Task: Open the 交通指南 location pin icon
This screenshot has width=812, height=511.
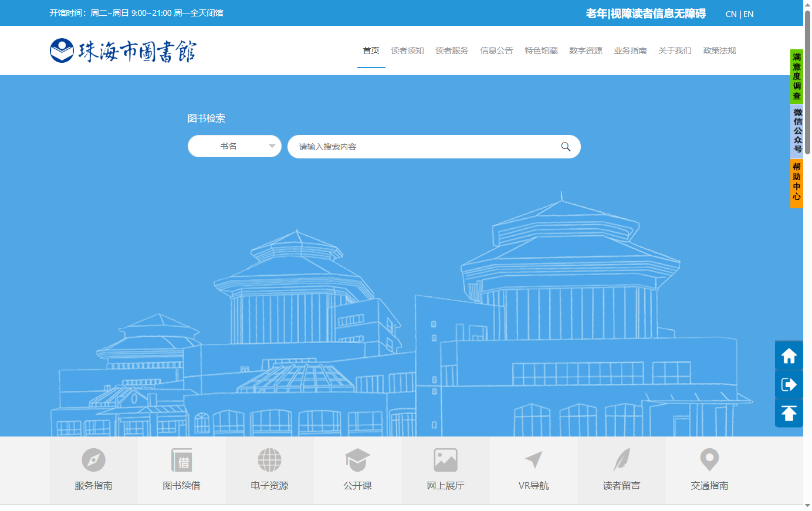Action: 709,460
